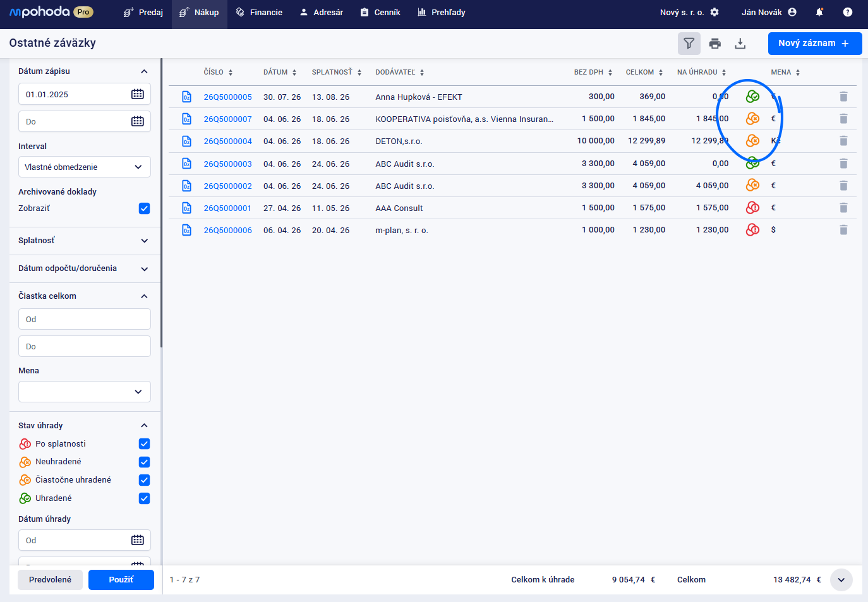Delete record 26Q5000002 with trash icon
The height and width of the screenshot is (602, 868).
[x=843, y=186]
